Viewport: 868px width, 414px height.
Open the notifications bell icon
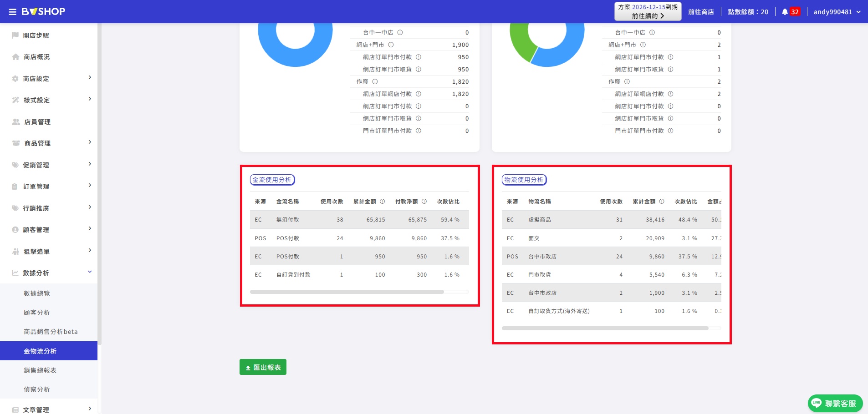tap(785, 12)
